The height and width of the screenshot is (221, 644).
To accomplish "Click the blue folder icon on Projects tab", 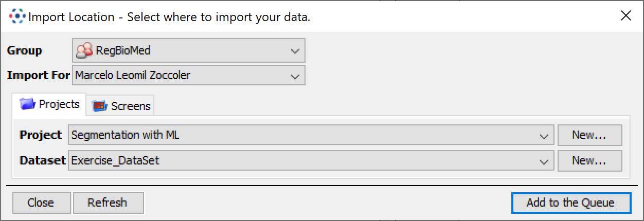I will [28, 104].
